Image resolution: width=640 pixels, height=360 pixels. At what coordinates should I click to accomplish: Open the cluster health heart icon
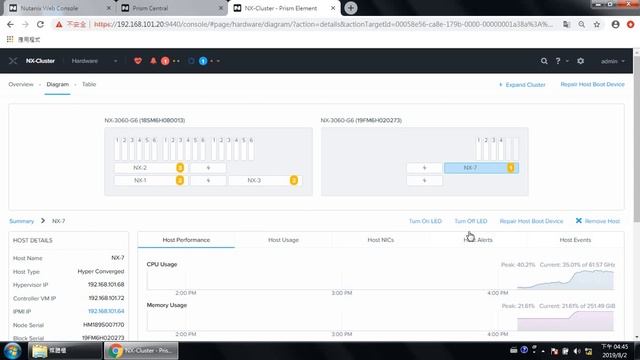click(x=138, y=61)
